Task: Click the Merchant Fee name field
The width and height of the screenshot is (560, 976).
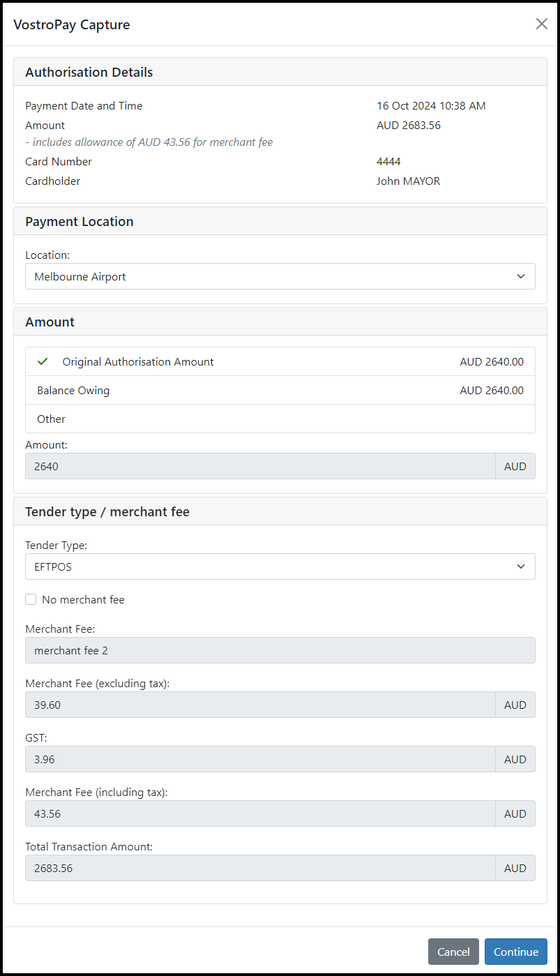Action: [x=280, y=650]
